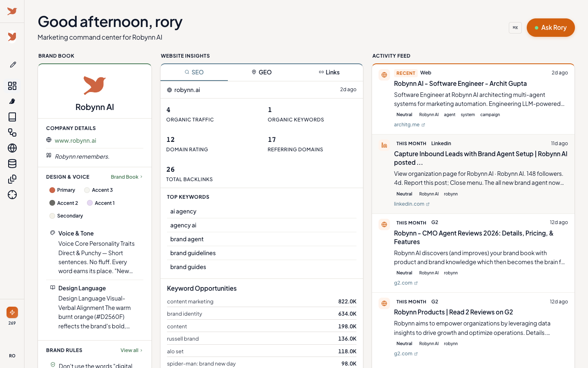This screenshot has height=368, width=588.
Task: Click the Ask Rory button
Action: click(550, 27)
